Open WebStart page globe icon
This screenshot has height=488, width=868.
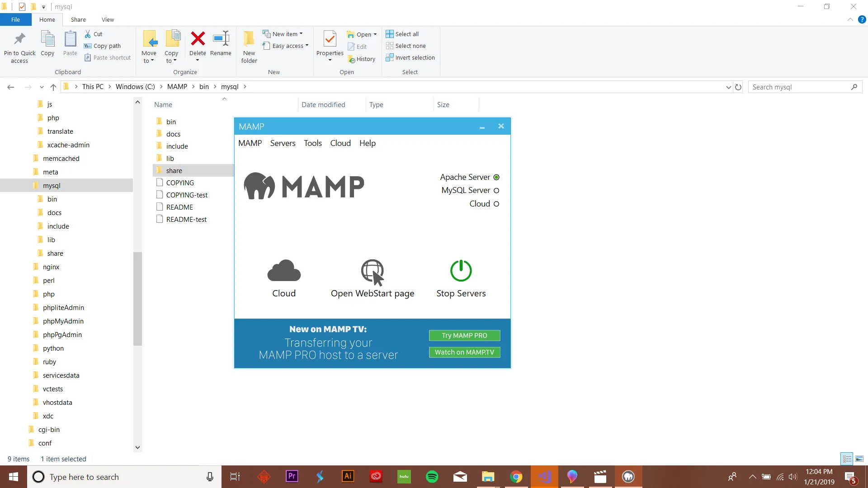pos(372,272)
